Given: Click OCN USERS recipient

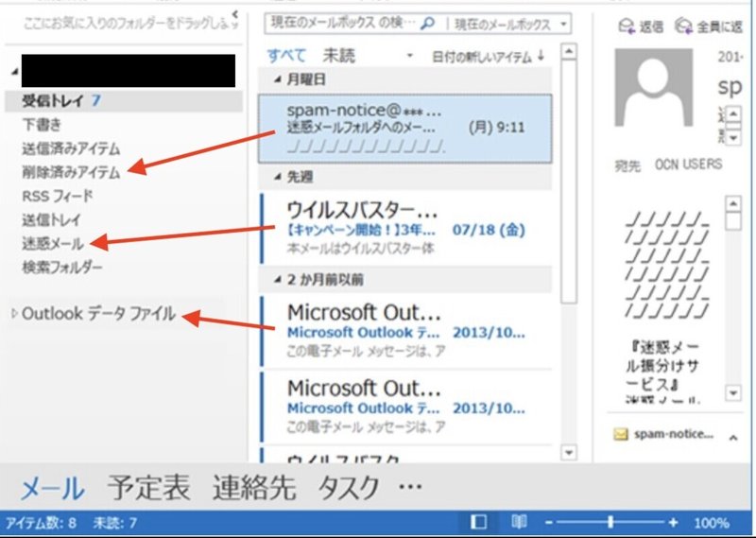Looking at the screenshot, I should pyautogui.click(x=689, y=165).
